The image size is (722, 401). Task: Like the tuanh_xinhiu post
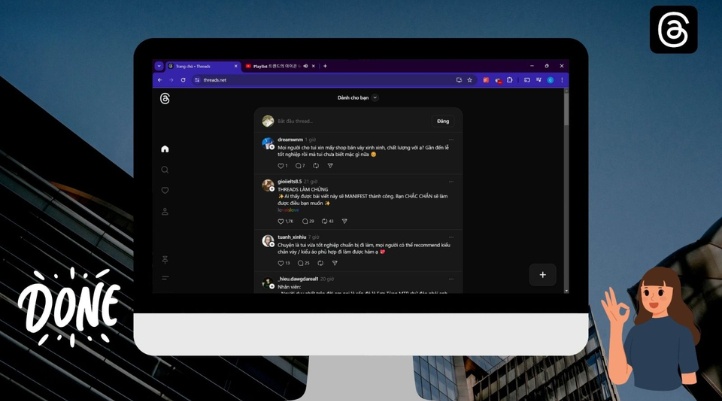(281, 263)
